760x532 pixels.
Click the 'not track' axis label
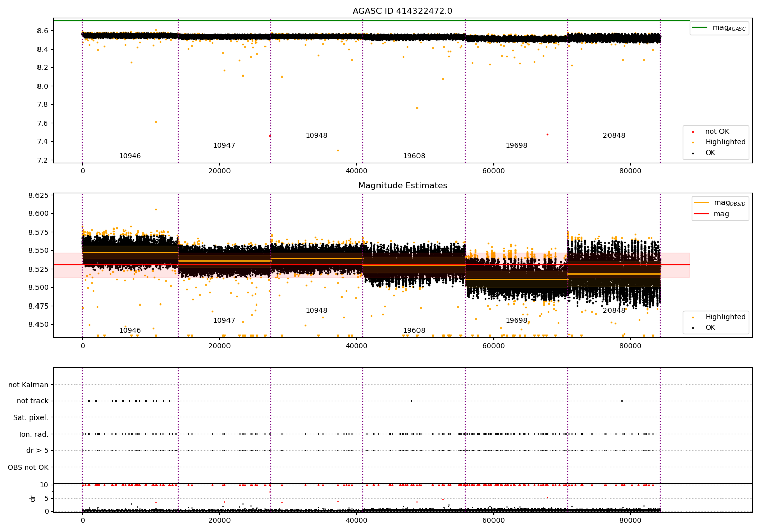click(32, 401)
